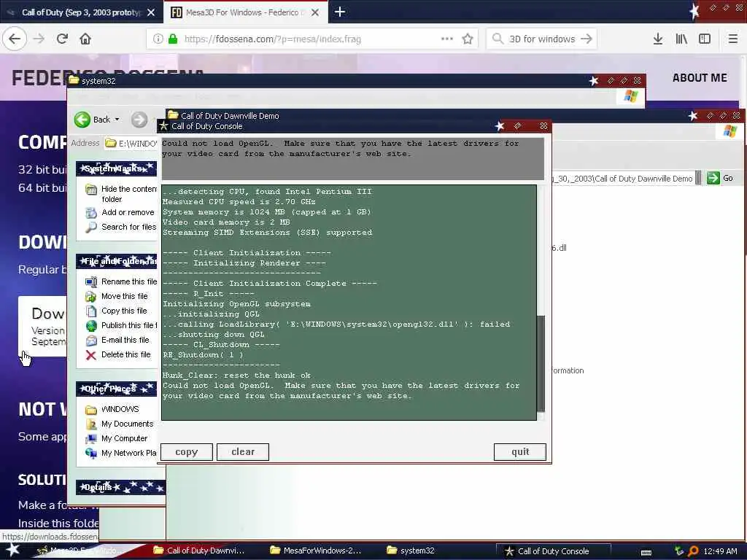This screenshot has height=560, width=747.
Task: Click the keyboard tray icon
Action: point(646,552)
